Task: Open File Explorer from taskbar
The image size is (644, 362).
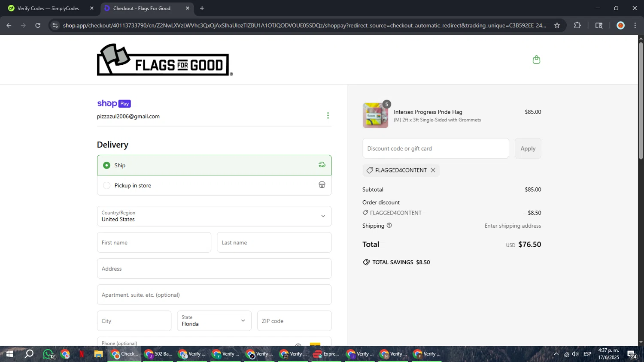Action: click(x=98, y=354)
